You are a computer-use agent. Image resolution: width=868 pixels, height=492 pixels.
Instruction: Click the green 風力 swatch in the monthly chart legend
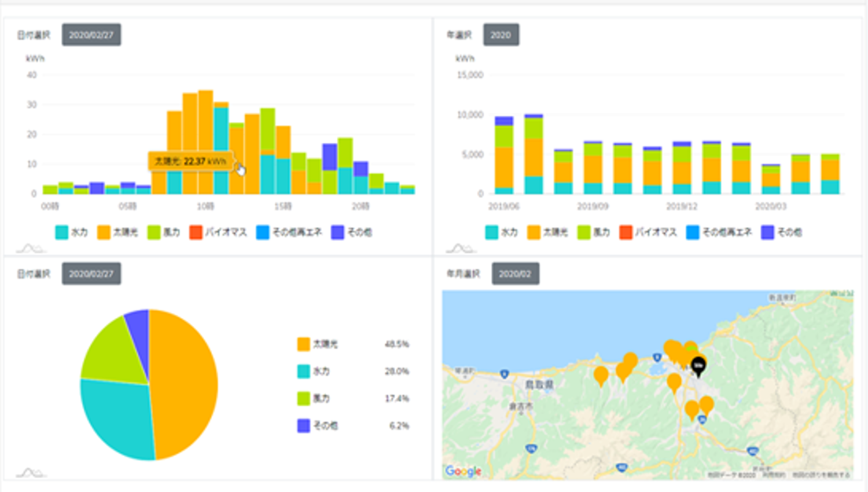tap(584, 232)
